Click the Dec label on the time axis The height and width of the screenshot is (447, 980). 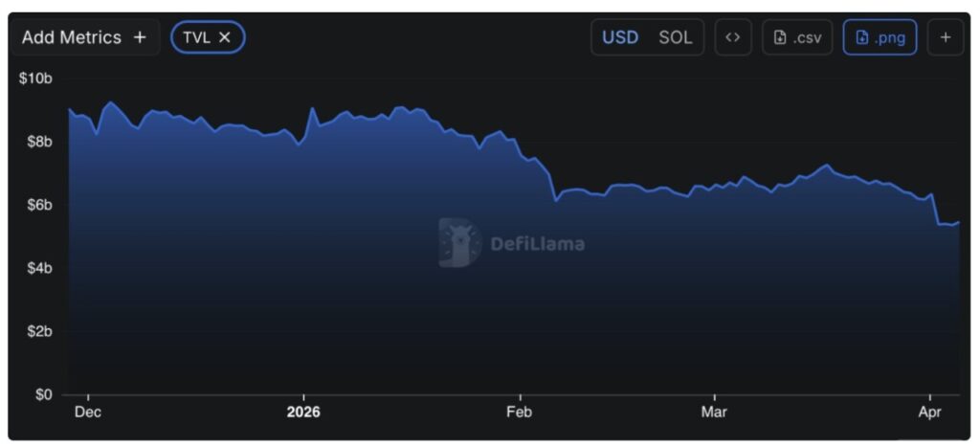pyautogui.click(x=88, y=413)
